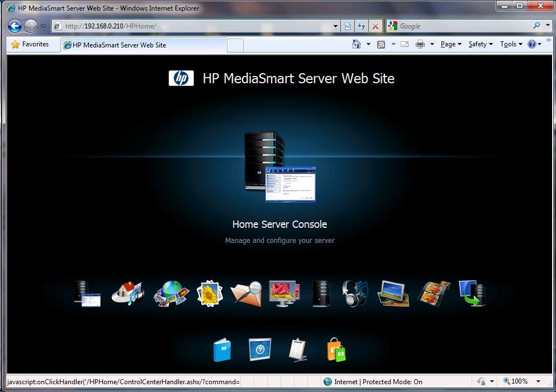Click the Compatibility View icon
The width and height of the screenshot is (556, 392).
click(x=348, y=26)
